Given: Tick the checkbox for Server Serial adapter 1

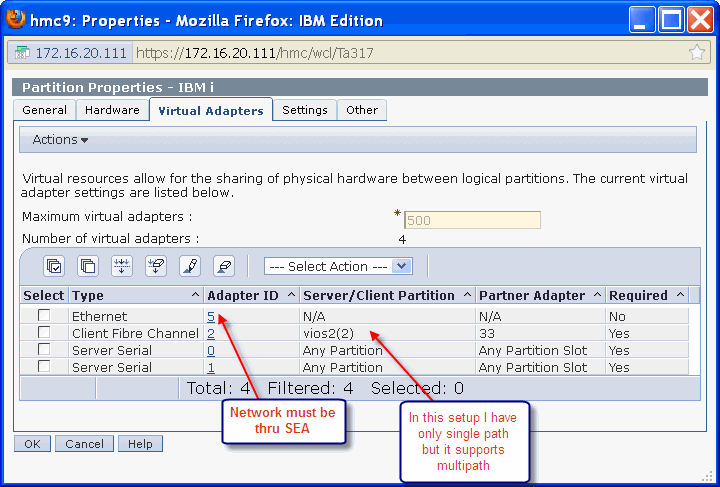Looking at the screenshot, I should 43,367.
